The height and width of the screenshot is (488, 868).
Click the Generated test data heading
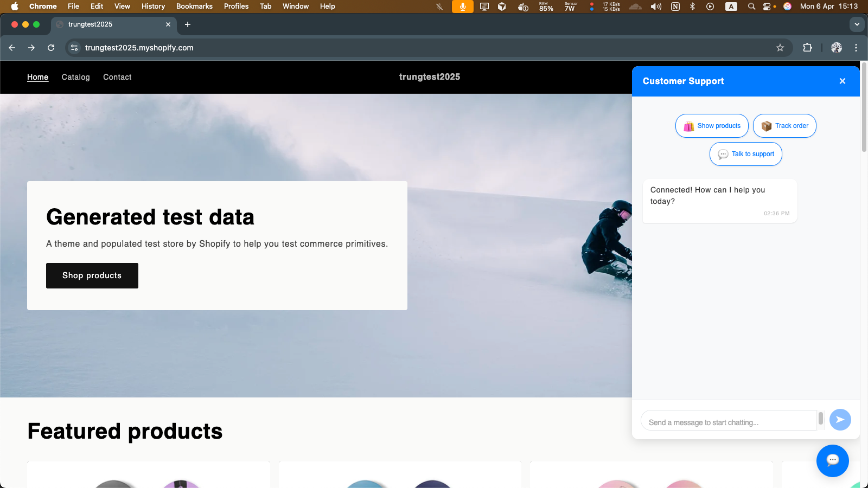[x=150, y=217]
